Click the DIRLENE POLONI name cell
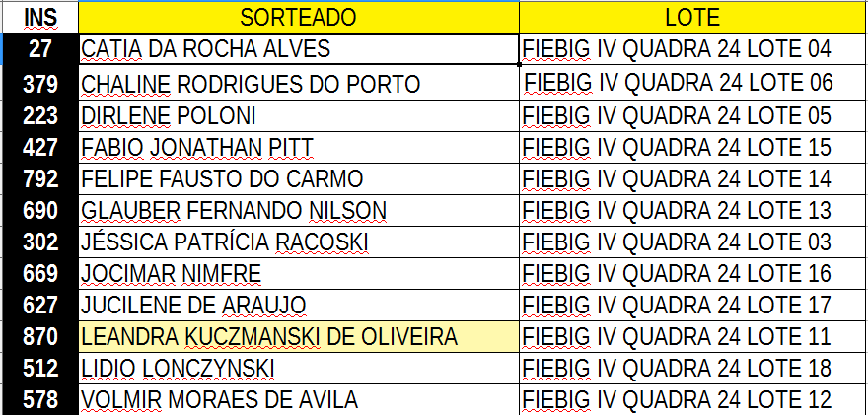 pos(299,115)
